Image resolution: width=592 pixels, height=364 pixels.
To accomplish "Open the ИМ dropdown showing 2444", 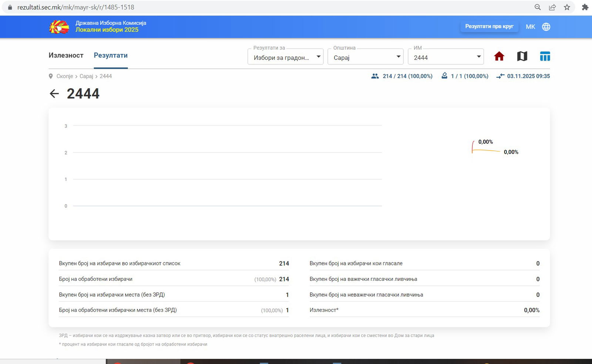I will 446,57.
